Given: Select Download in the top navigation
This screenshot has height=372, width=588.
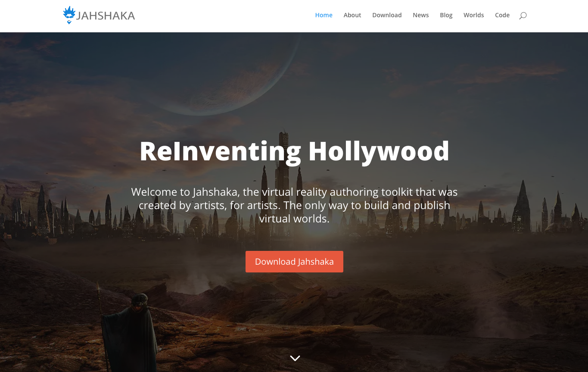Looking at the screenshot, I should pyautogui.click(x=387, y=15).
